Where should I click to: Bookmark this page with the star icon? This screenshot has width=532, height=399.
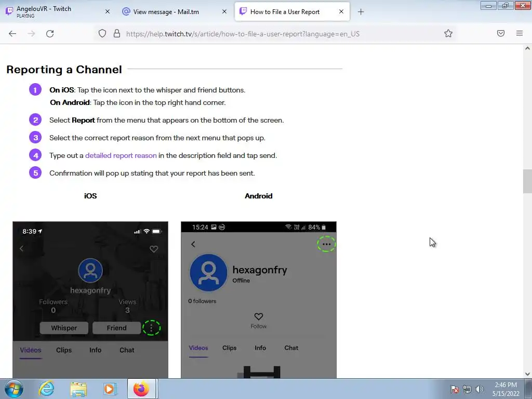coord(448,33)
